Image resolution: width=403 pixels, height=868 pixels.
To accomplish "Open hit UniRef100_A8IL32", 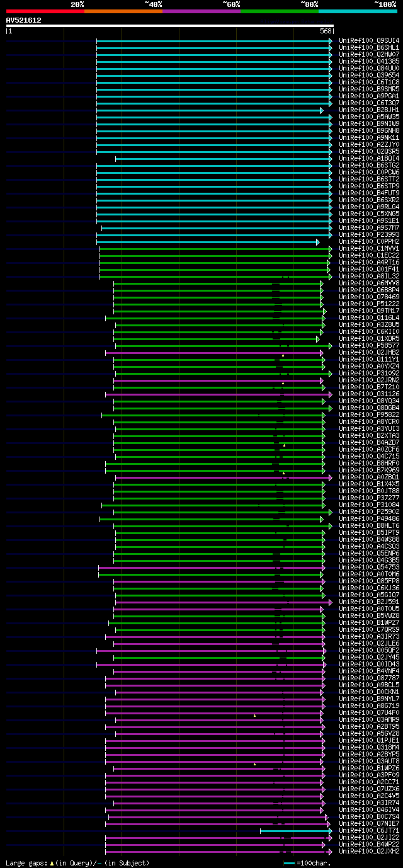I will [369, 276].
